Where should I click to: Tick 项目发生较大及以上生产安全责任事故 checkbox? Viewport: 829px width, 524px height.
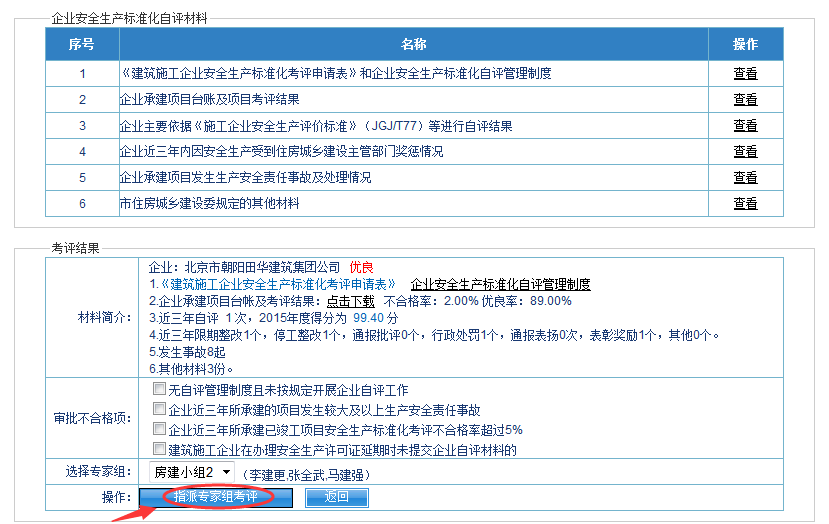pos(158,409)
